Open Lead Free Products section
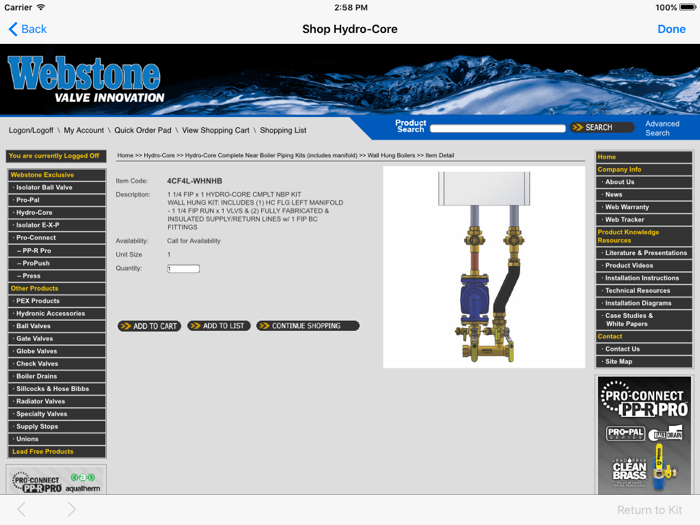The height and width of the screenshot is (525, 700). (x=57, y=451)
